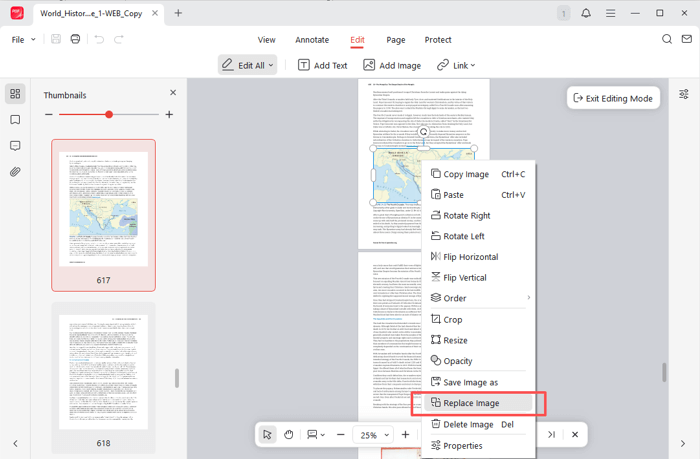Image resolution: width=700 pixels, height=459 pixels.
Task: Open the Bookmarks sidebar icon
Action: pyautogui.click(x=15, y=120)
